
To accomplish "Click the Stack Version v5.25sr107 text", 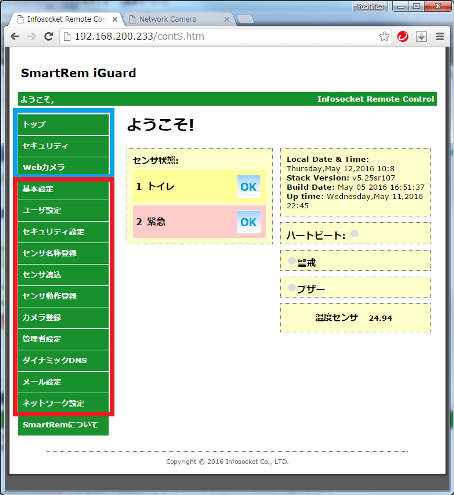I will [341, 178].
